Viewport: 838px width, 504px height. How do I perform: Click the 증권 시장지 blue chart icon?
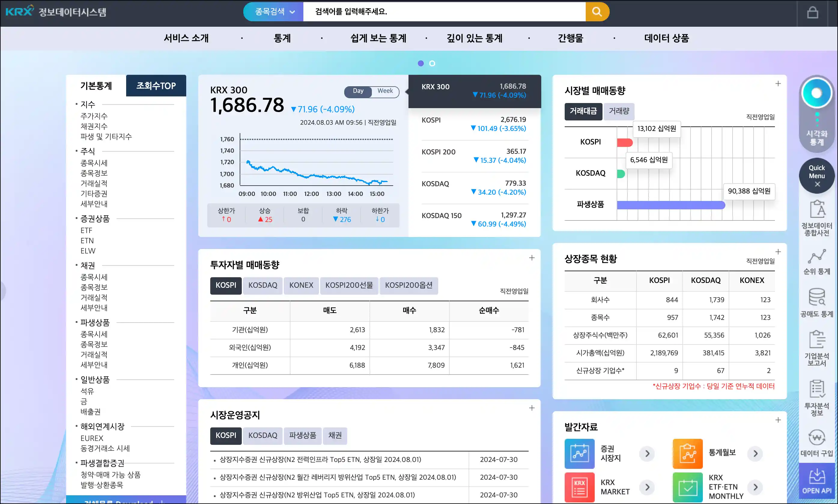tap(579, 454)
